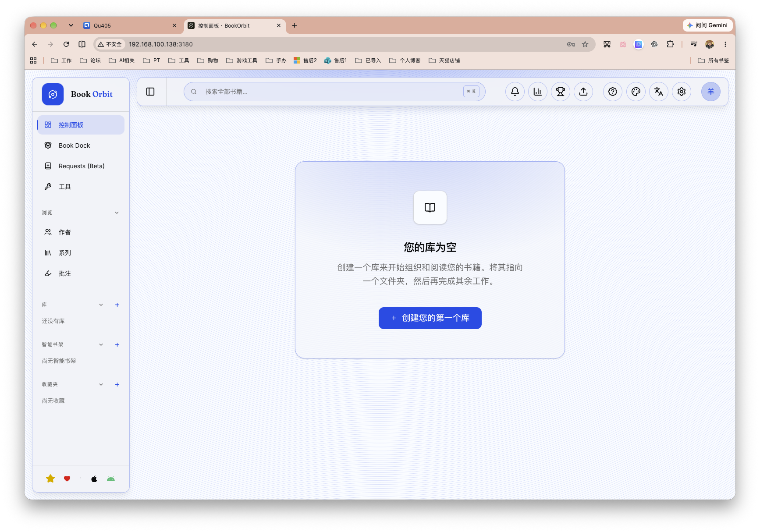Open the AI相关 bookmark folder
The height and width of the screenshot is (532, 760).
coord(122,60)
